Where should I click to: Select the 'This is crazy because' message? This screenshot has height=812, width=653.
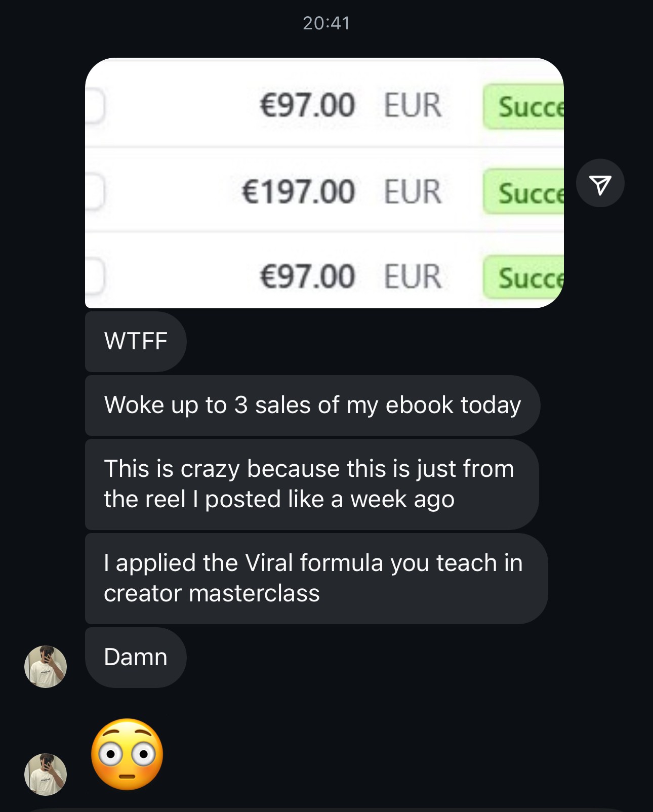point(312,484)
